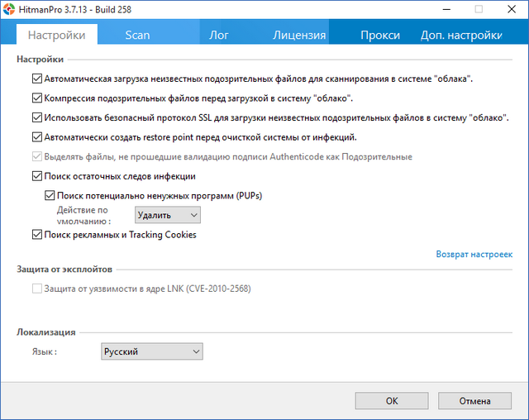Toggle automatic restore point creation checkbox

click(36, 137)
